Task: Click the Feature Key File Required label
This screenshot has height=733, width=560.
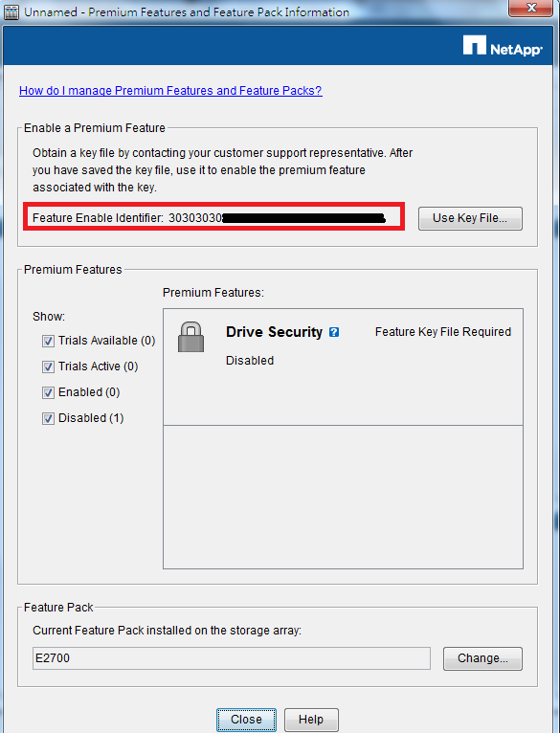Action: 443,332
